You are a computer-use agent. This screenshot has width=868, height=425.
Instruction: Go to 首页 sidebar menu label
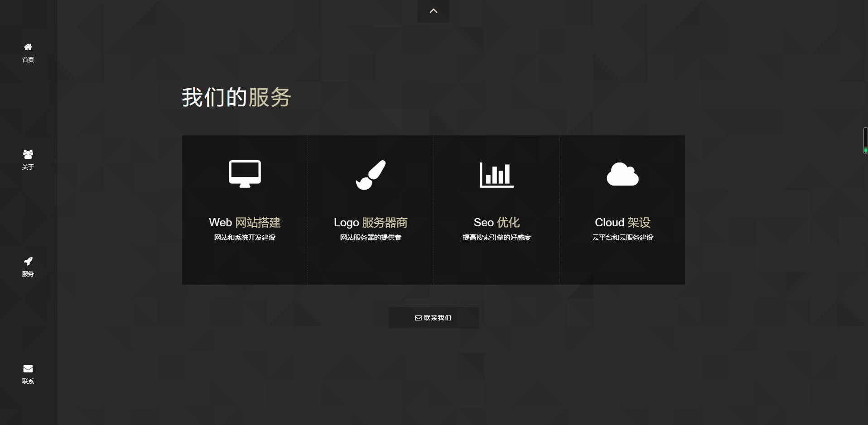[28, 60]
